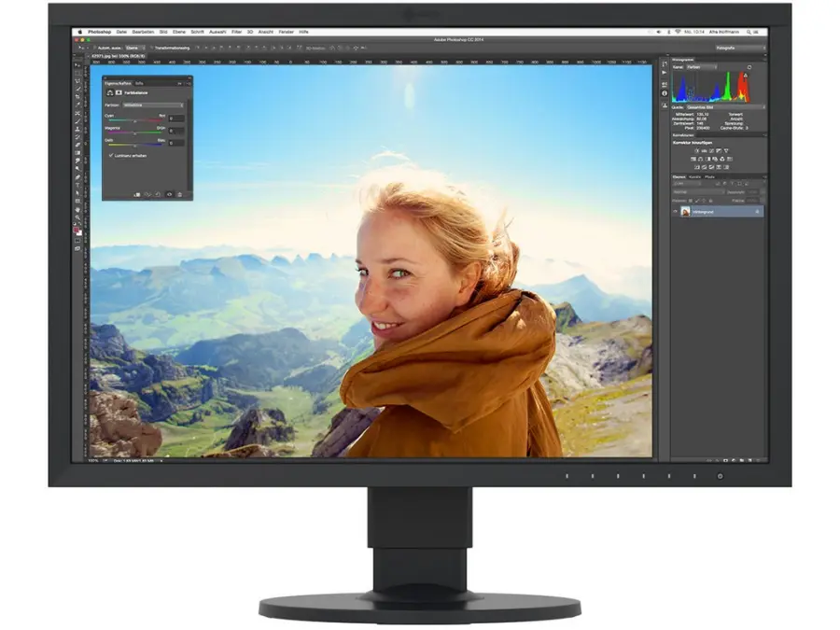The width and height of the screenshot is (840, 630).
Task: Click the clip-to-layer icon in Eigenschaften panel
Action: coord(137,194)
